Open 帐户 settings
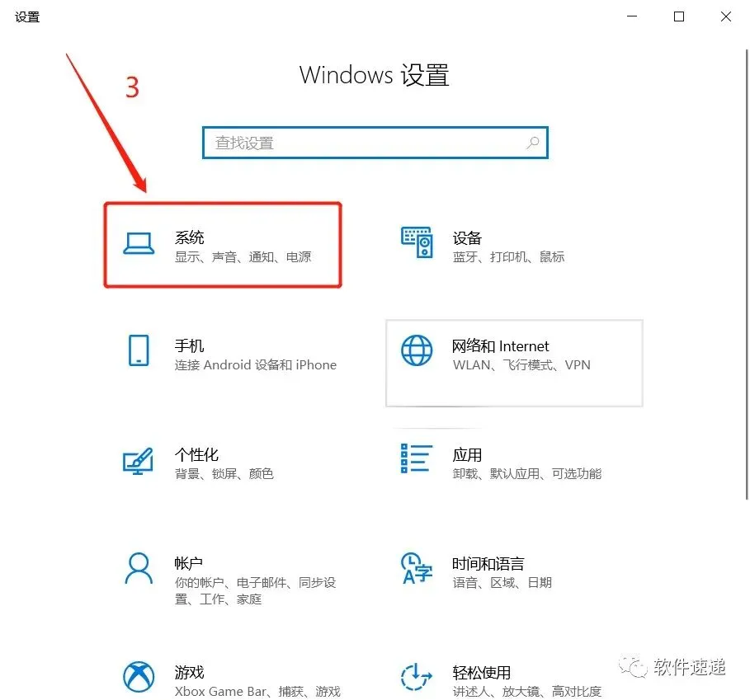The height and width of the screenshot is (700, 750). pos(188,563)
